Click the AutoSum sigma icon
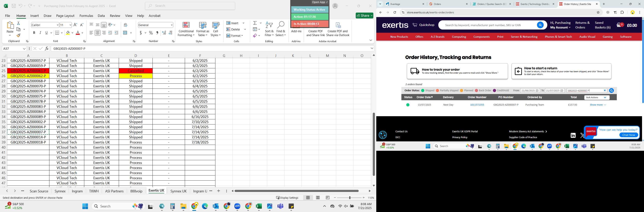644x212 pixels. (255, 23)
